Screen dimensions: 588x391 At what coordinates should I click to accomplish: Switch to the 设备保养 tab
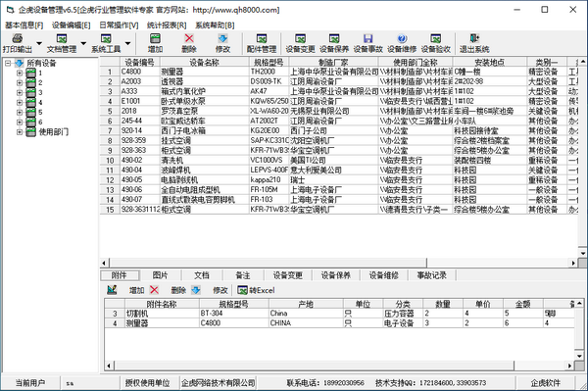click(335, 275)
